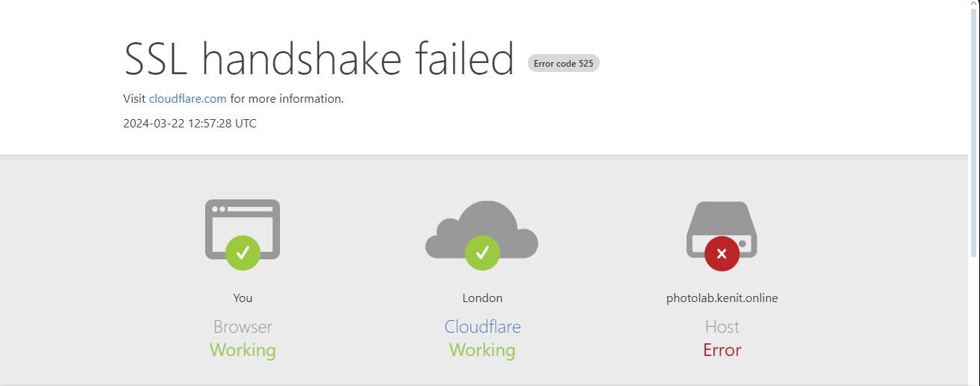
Task: Click the Browser heading text
Action: 243,327
